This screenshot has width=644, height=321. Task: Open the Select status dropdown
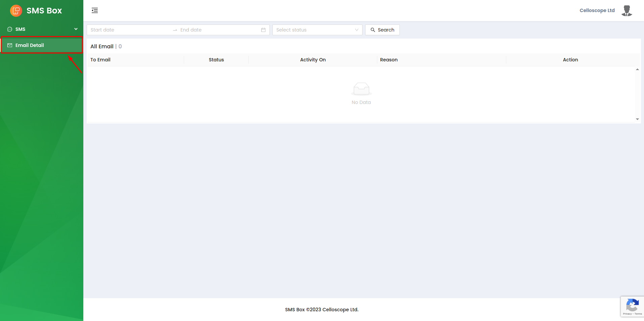point(313,30)
